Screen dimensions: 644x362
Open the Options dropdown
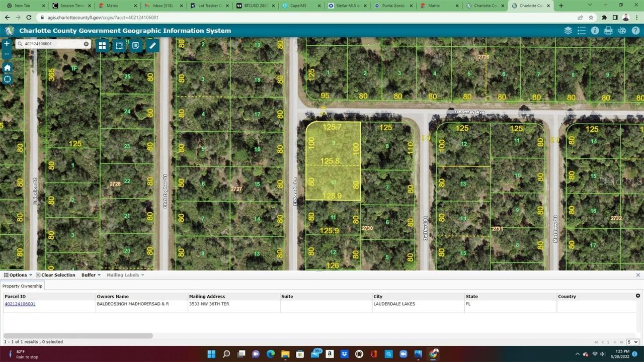[x=19, y=275]
